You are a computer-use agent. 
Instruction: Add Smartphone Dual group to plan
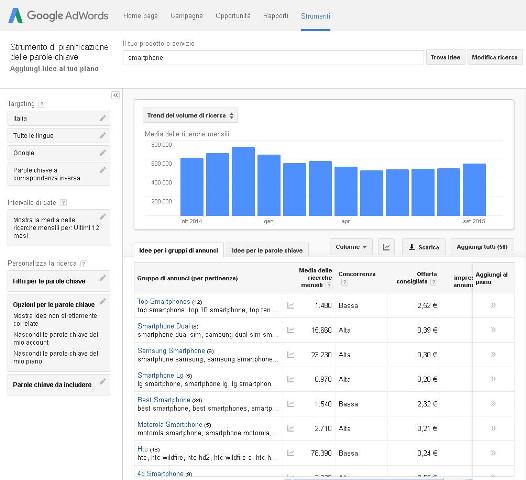coord(493,330)
